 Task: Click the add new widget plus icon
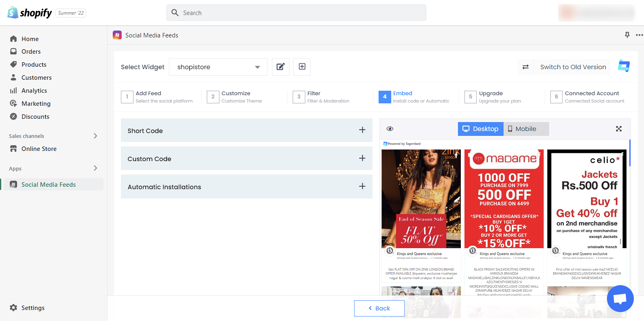[302, 67]
